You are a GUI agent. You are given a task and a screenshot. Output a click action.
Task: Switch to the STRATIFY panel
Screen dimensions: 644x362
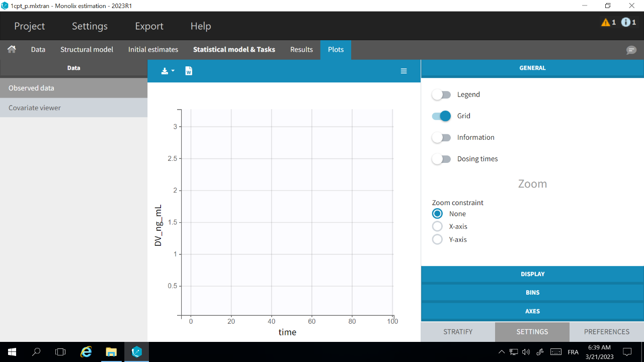pyautogui.click(x=458, y=332)
